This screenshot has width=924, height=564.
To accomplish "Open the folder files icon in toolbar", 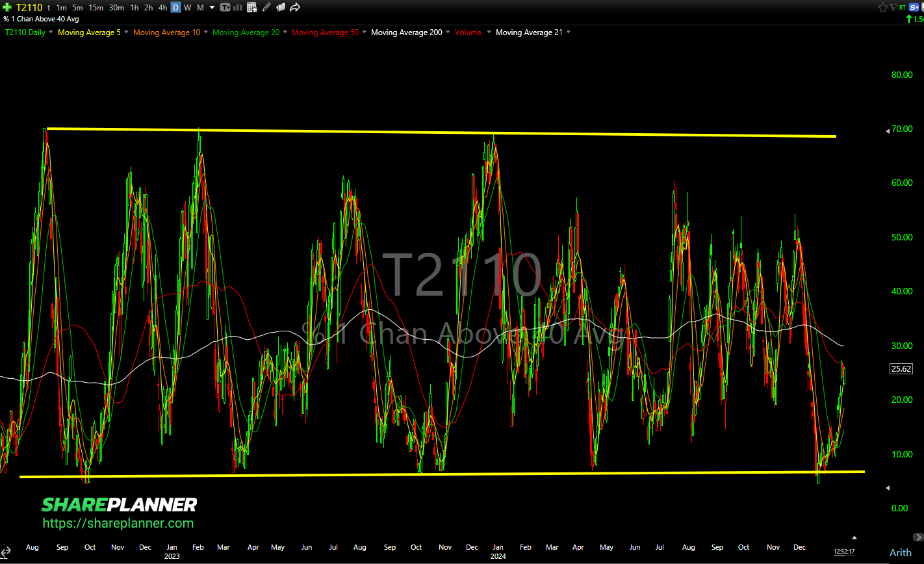I will (280, 8).
